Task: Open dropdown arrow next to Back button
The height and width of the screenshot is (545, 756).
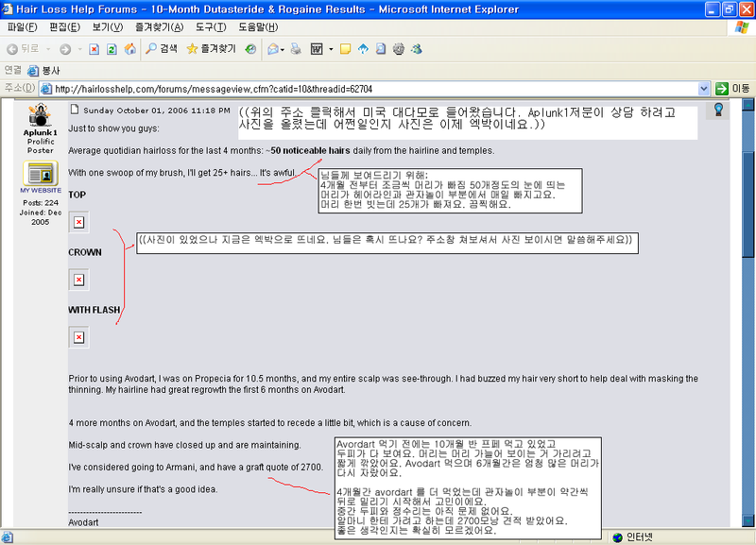Action: (x=48, y=49)
